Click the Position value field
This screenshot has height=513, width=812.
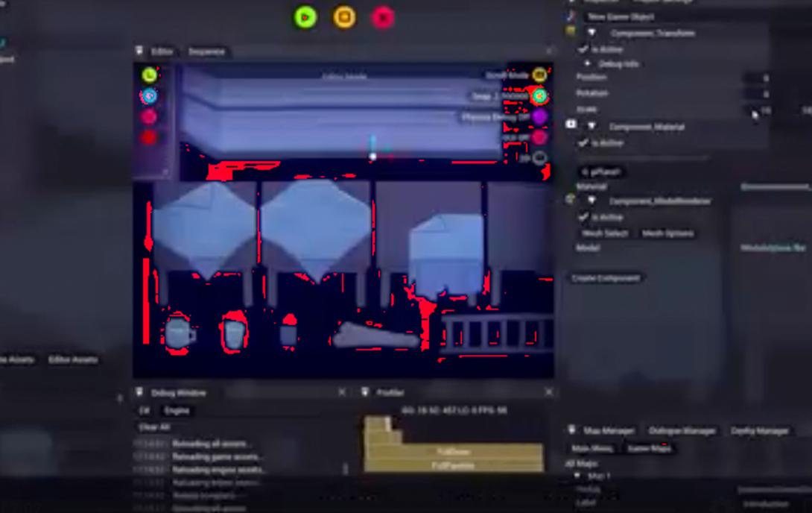[758, 78]
